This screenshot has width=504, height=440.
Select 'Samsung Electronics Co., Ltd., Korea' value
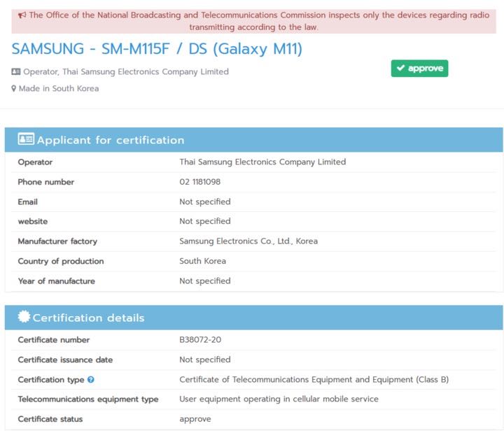click(x=248, y=241)
